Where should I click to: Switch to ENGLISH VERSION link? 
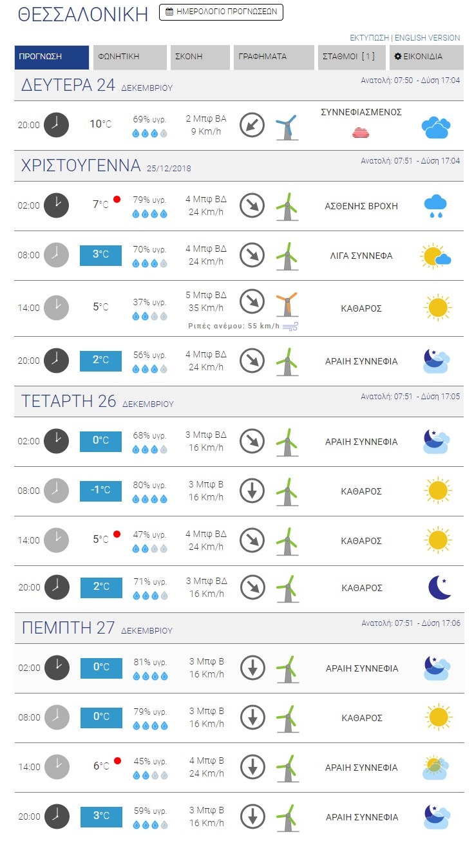[428, 38]
